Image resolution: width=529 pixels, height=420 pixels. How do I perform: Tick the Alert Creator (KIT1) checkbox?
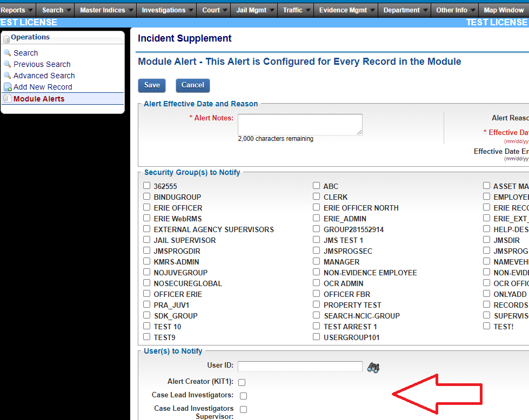(x=242, y=382)
